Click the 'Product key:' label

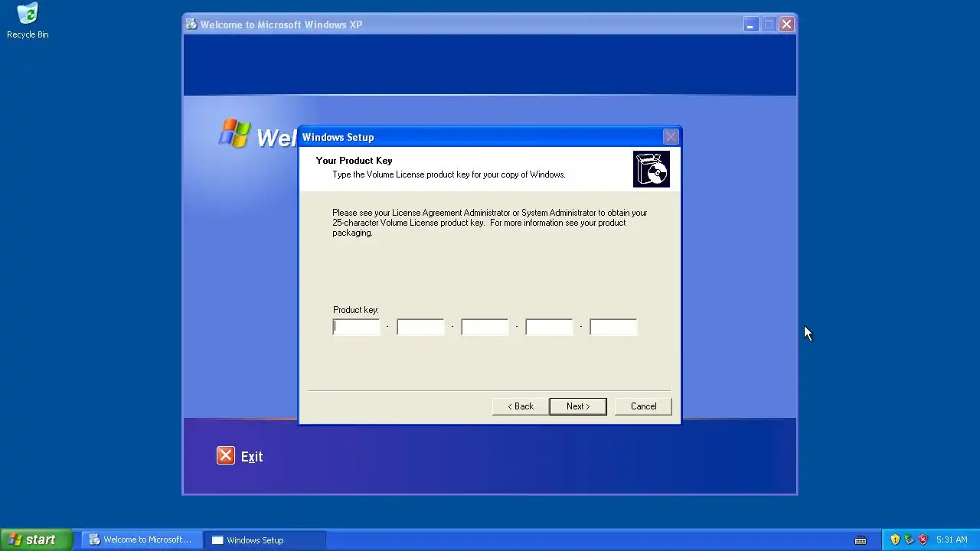[x=356, y=310]
